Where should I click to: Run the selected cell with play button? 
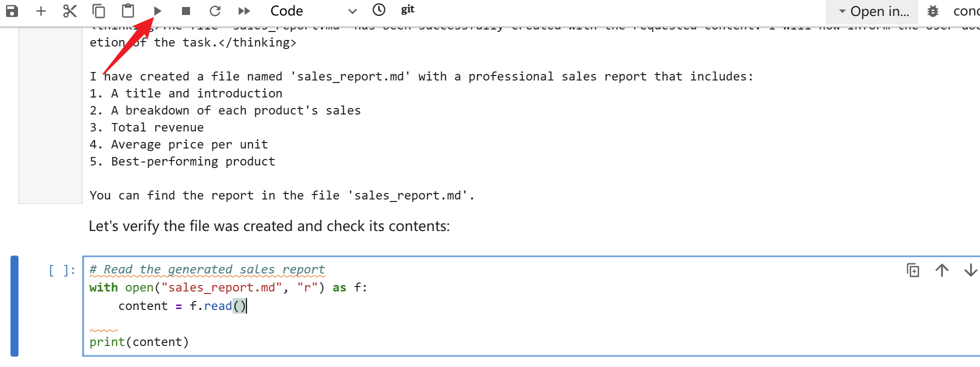click(x=157, y=10)
